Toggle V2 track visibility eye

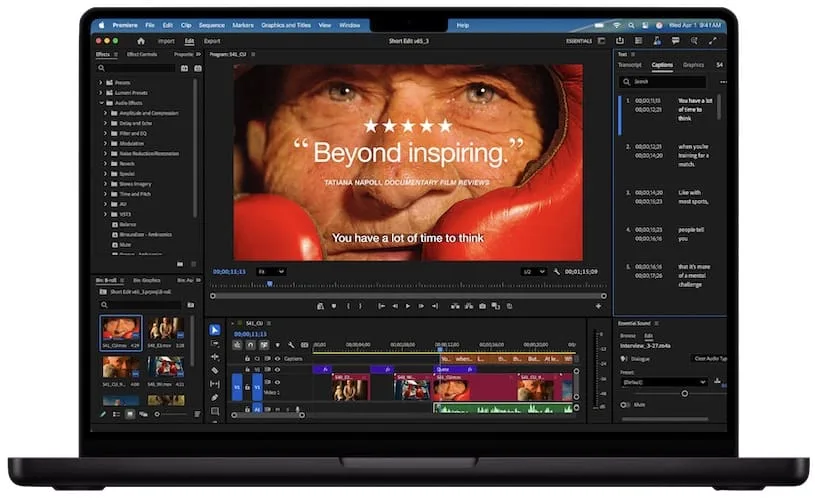point(277,370)
